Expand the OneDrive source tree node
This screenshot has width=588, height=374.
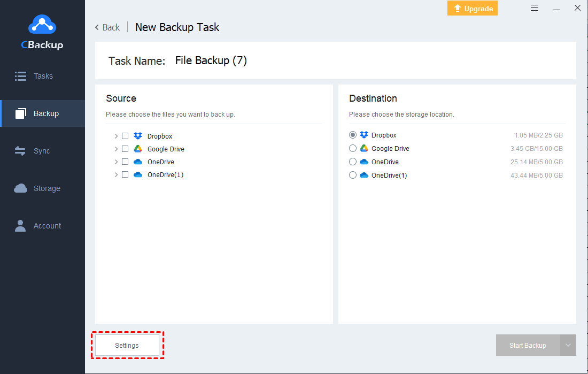pos(116,162)
